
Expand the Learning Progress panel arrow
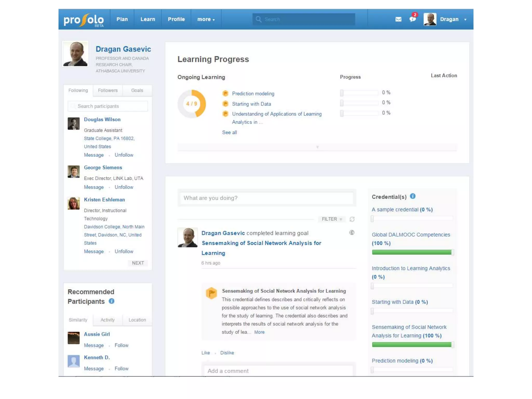[x=317, y=147]
